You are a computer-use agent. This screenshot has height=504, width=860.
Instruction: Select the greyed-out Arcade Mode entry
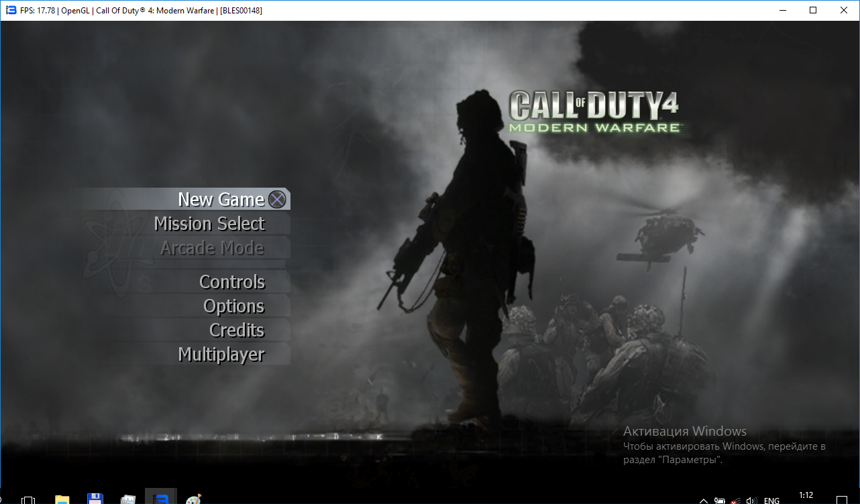[x=212, y=247]
